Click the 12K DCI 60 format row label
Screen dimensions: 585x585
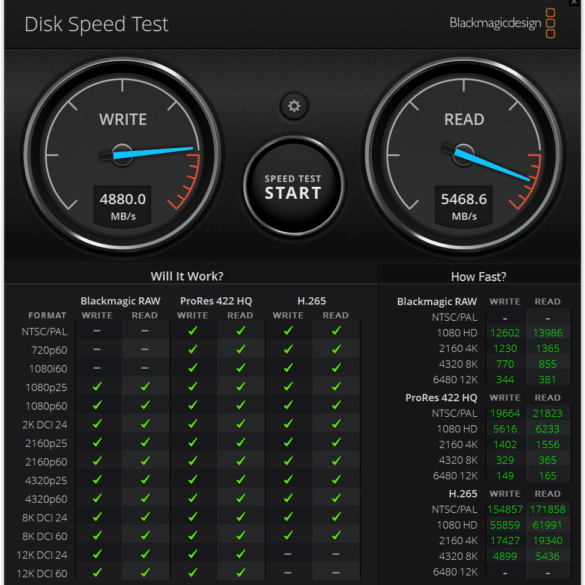tap(42, 574)
